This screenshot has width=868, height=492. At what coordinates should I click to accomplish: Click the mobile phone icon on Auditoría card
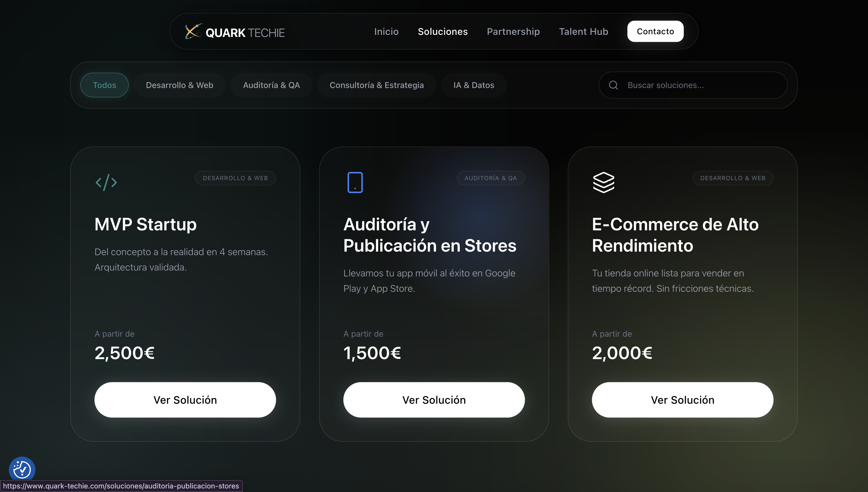tap(355, 183)
